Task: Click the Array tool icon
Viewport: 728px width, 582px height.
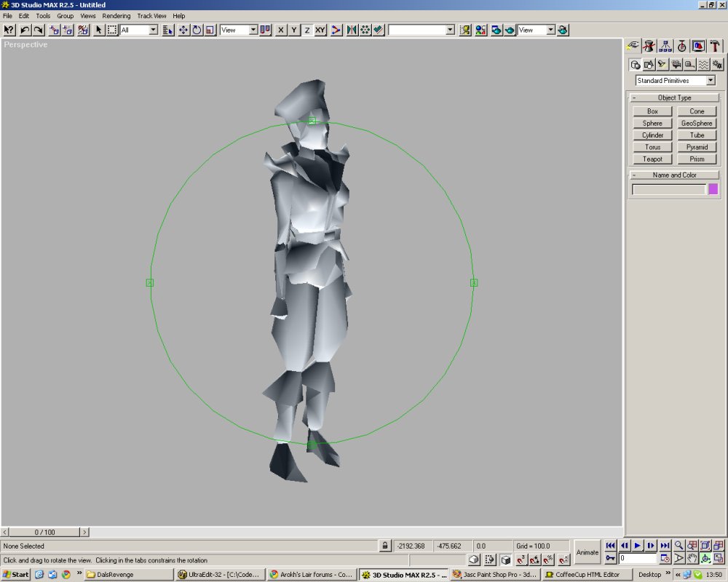Action: (x=365, y=30)
